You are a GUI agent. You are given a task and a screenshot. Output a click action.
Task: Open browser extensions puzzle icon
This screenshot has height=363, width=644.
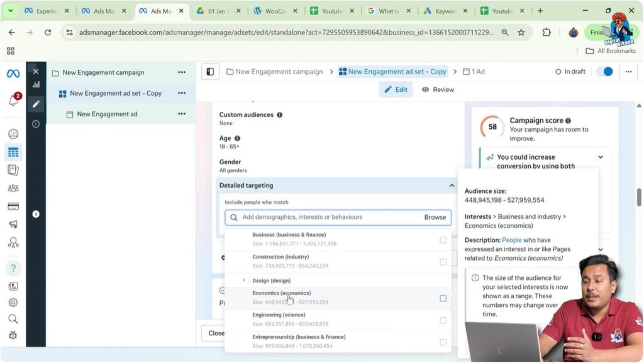click(547, 33)
